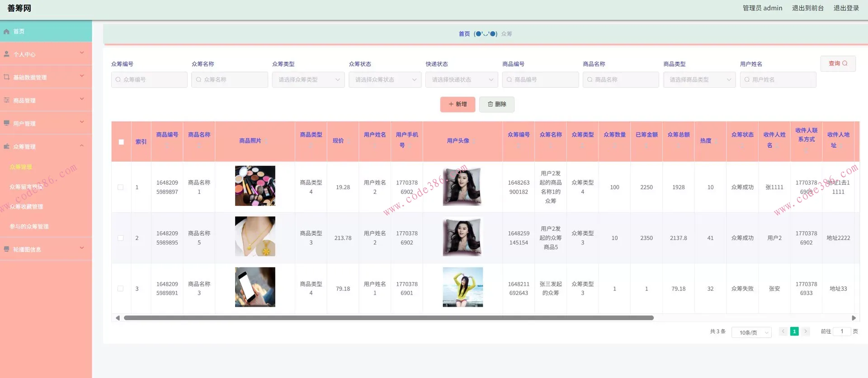Screen dimensions: 868x378
Task: Click search icon in 众筹名称 field
Action: tap(198, 79)
